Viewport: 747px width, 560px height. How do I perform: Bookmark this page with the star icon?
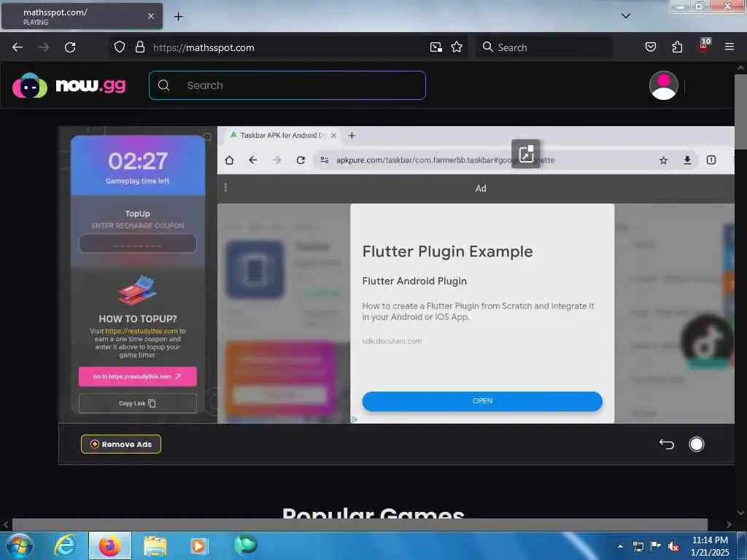(x=457, y=47)
